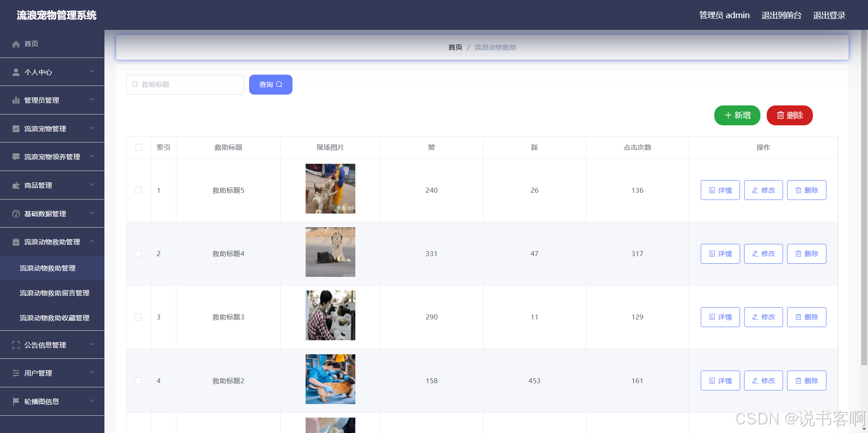The width and height of the screenshot is (868, 433).
Task: Open details for 救助标题5
Action: click(720, 190)
